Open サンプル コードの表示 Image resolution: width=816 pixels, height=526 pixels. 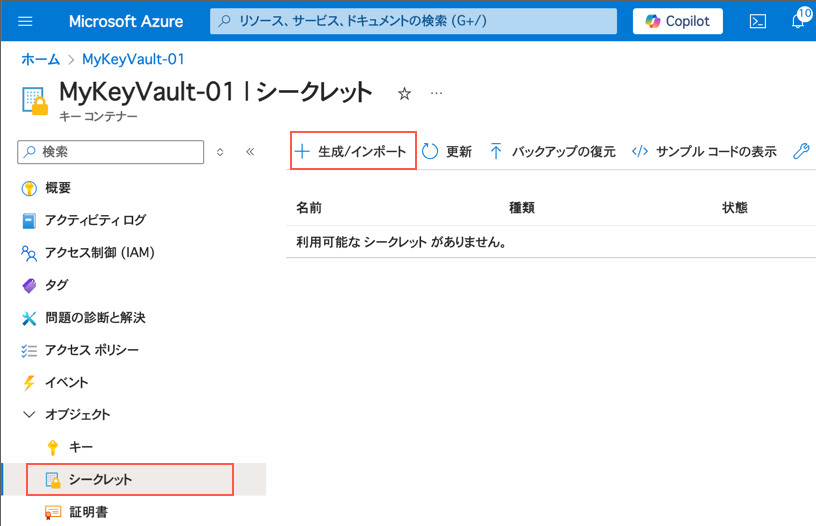(x=704, y=151)
